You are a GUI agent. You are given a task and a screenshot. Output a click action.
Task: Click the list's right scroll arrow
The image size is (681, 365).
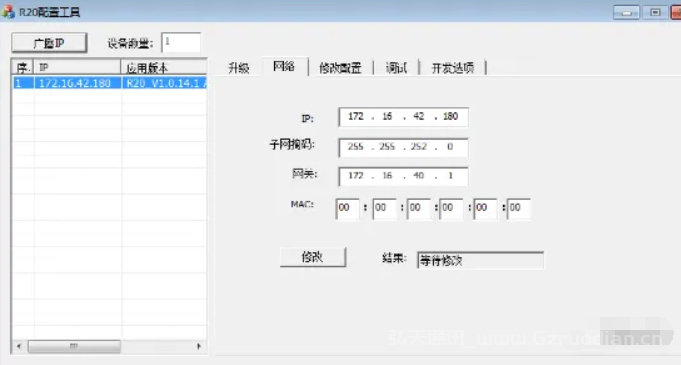point(199,346)
